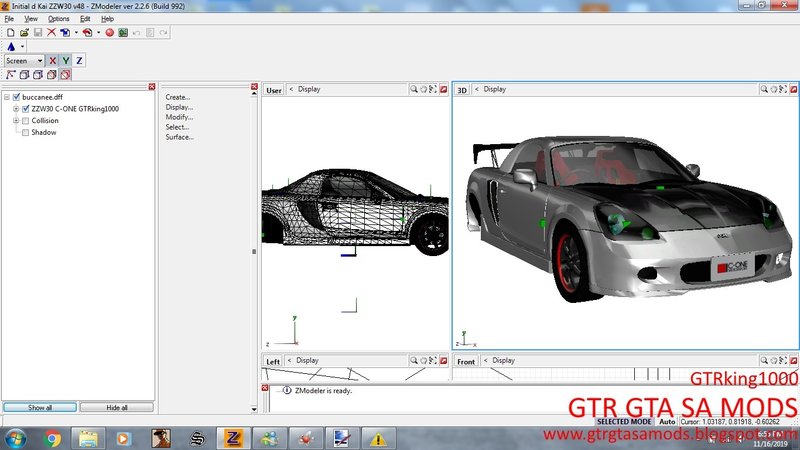The width and height of the screenshot is (800, 450).
Task: Click the Export icon with red arrow
Action: [88, 33]
